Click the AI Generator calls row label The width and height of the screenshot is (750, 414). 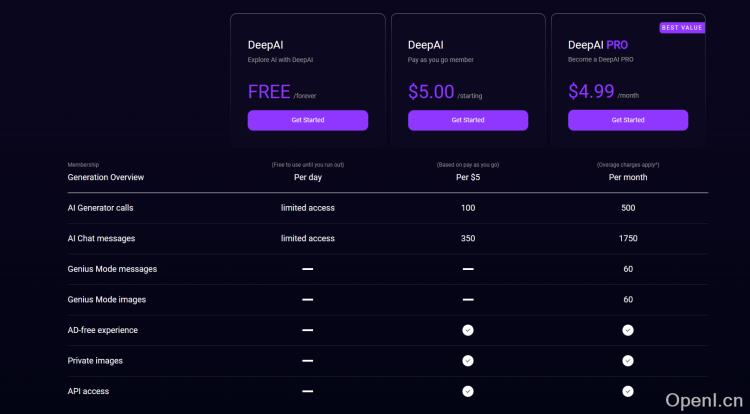[x=100, y=208]
